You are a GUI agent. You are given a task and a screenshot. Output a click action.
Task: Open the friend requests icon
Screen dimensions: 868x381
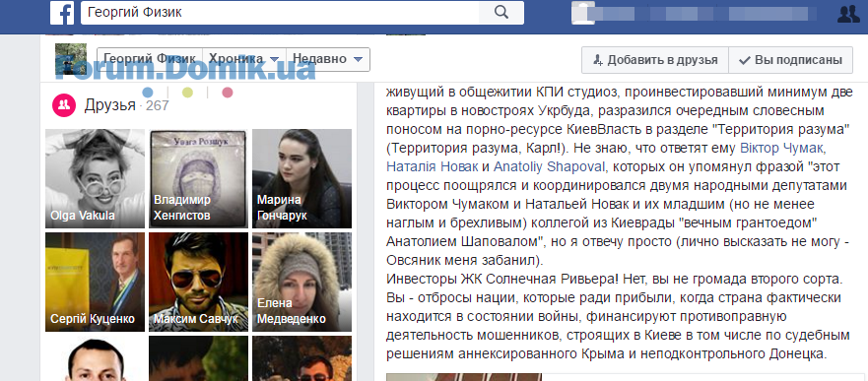[x=848, y=13]
